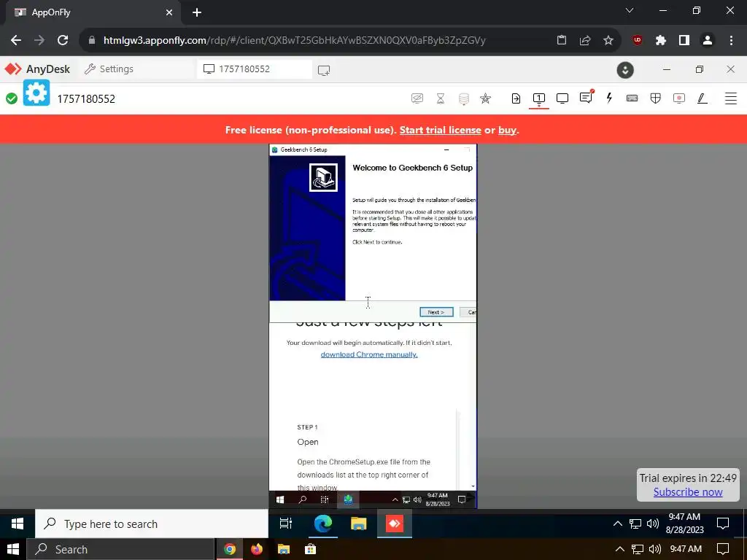Click AnyDesk icon on middle taskbar
747x560 pixels.
(x=395, y=524)
